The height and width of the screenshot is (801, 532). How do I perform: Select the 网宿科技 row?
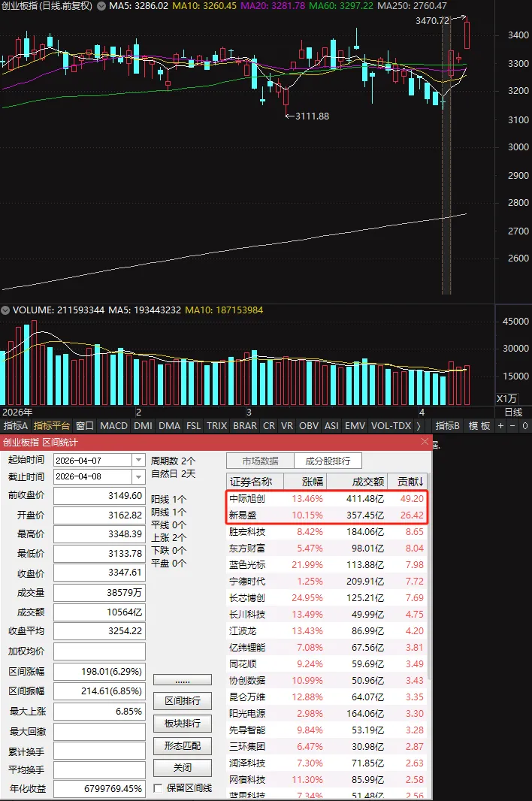pyautogui.click(x=327, y=779)
